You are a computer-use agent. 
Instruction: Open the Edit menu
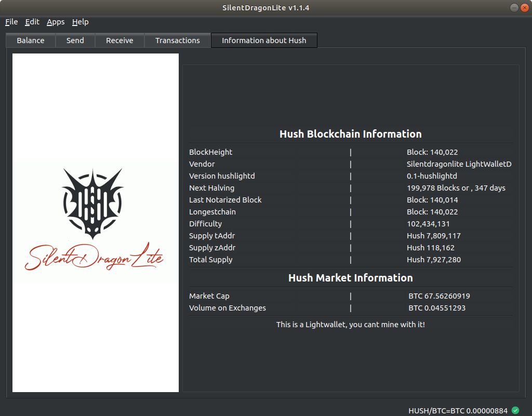click(32, 22)
